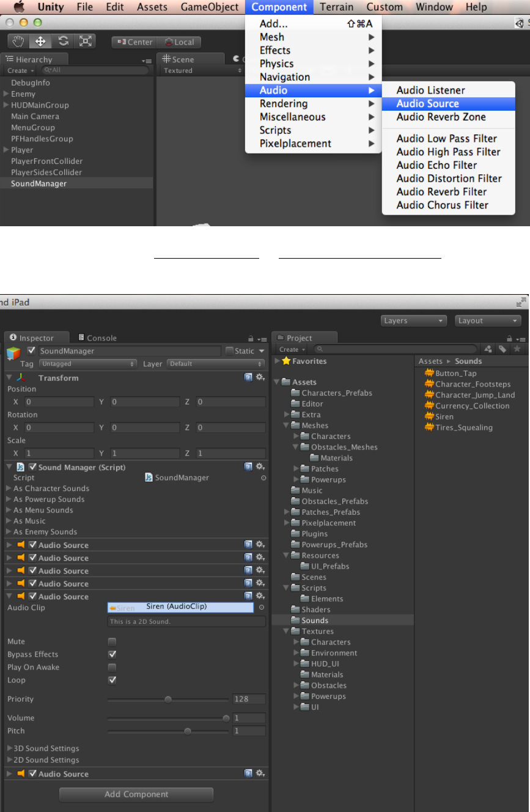This screenshot has height=812, width=530.
Task: Adjust the Priority slider
Action: tap(168, 699)
